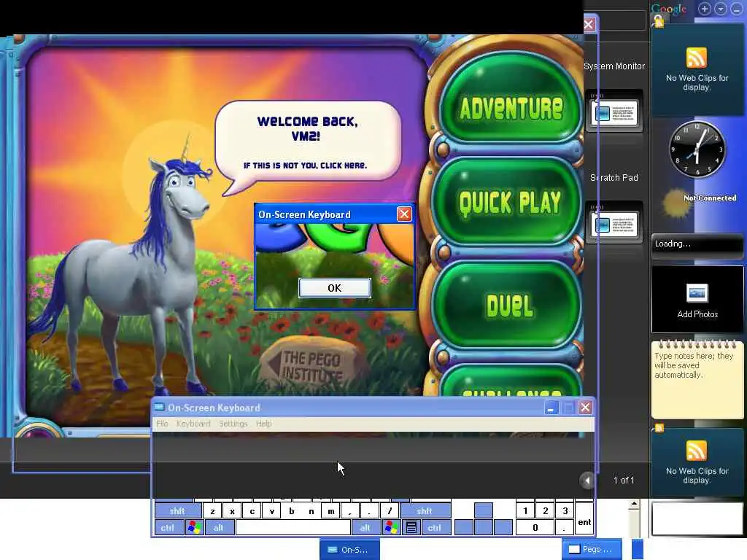Click the '1 of 1' page indicator
Viewport: 747px width, 560px height.
coord(624,481)
